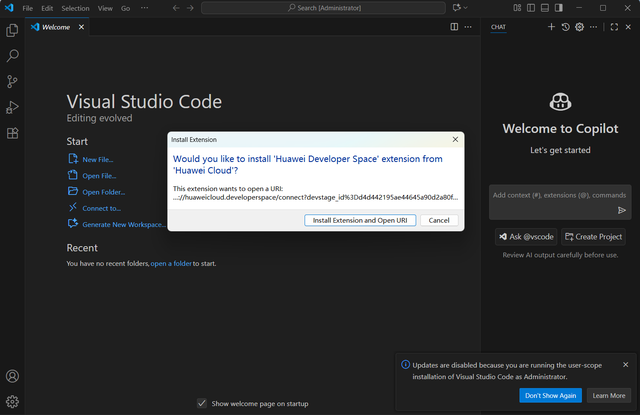Open the Run and Debug view
Image resolution: width=640 pixels, height=415 pixels.
(x=12, y=107)
